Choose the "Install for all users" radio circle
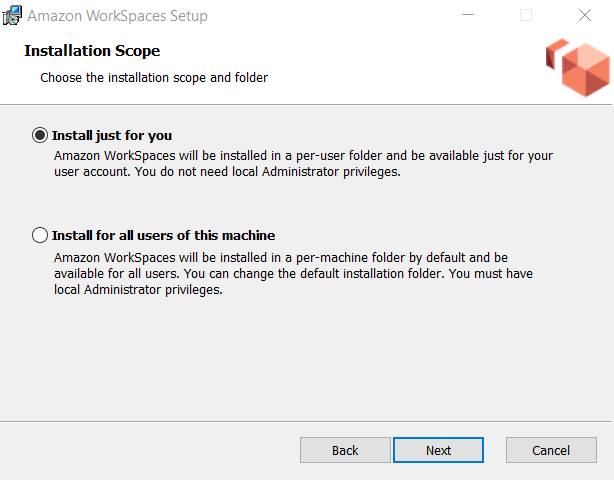The image size is (614, 480). tap(40, 236)
